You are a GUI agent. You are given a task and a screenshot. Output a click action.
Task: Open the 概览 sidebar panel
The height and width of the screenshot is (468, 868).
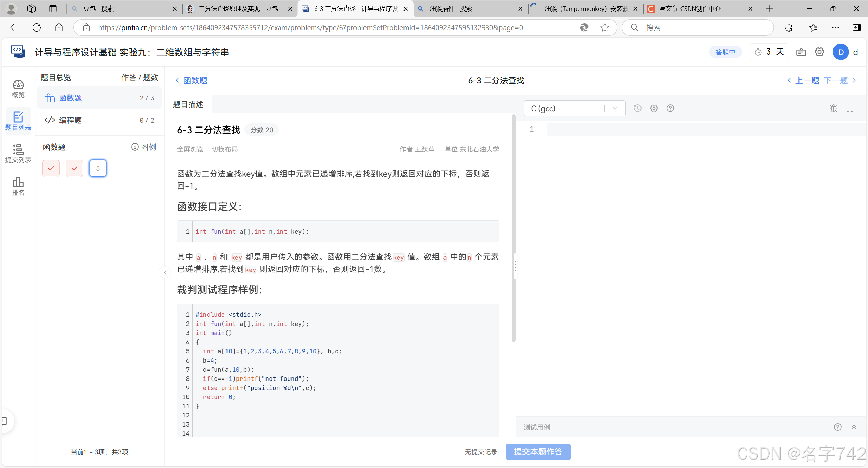[18, 89]
